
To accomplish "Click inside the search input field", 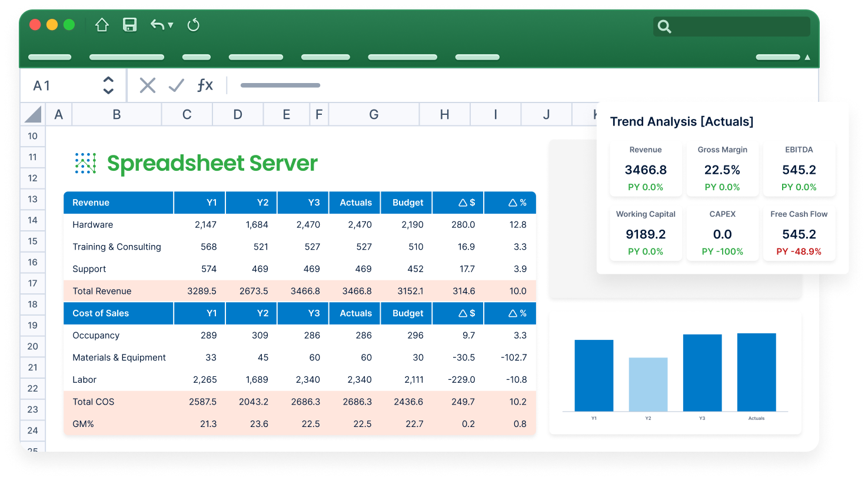I will [x=736, y=27].
